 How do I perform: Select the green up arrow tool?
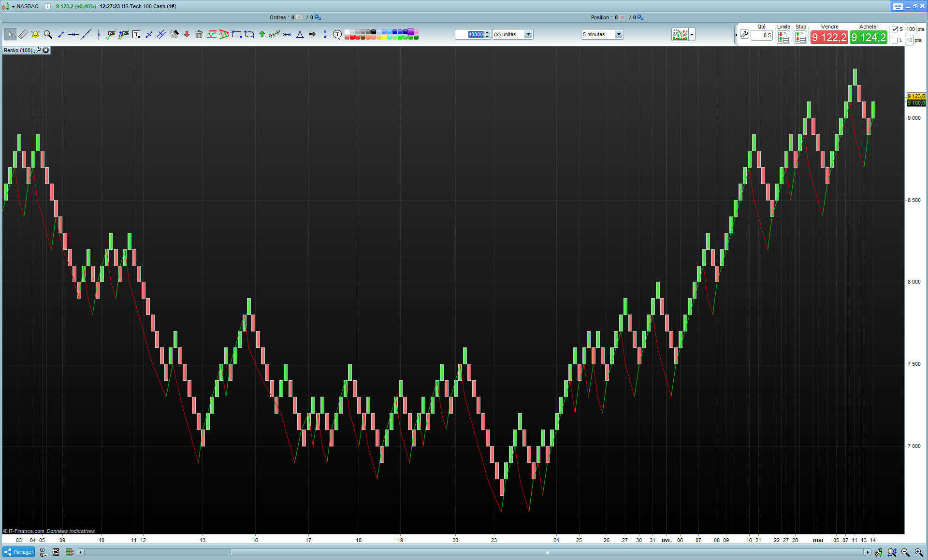pyautogui.click(x=262, y=34)
